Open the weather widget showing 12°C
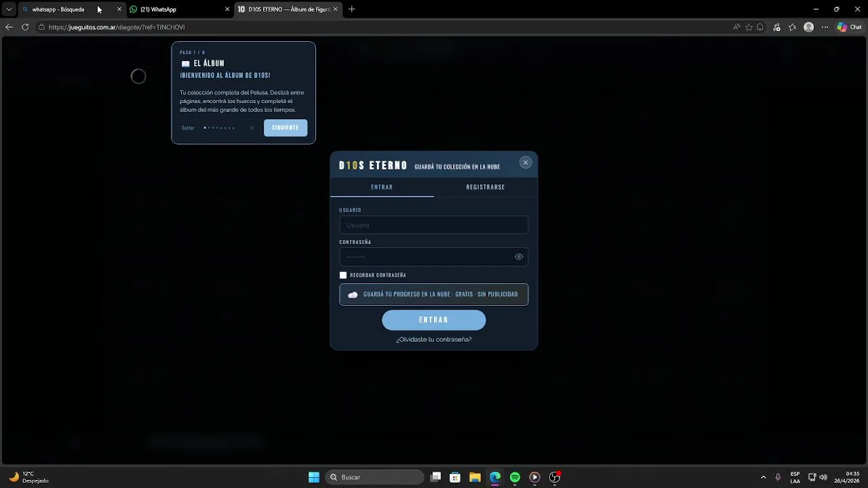Image resolution: width=868 pixels, height=488 pixels. [x=29, y=477]
